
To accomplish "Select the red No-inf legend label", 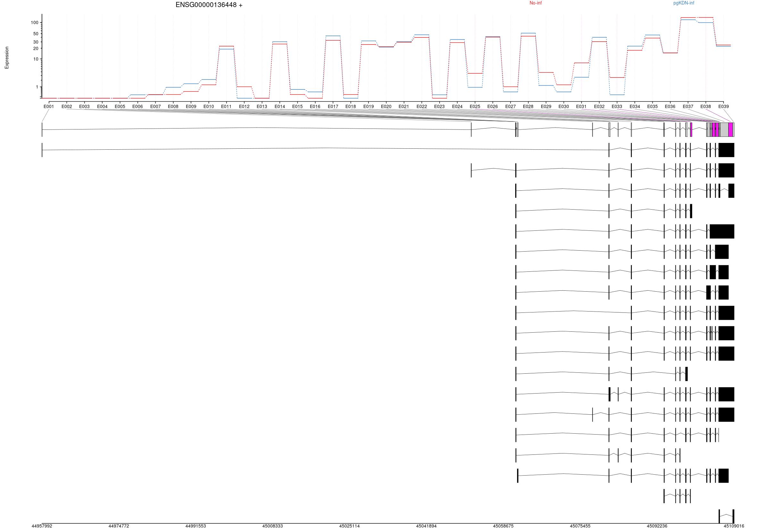I will coord(535,3).
